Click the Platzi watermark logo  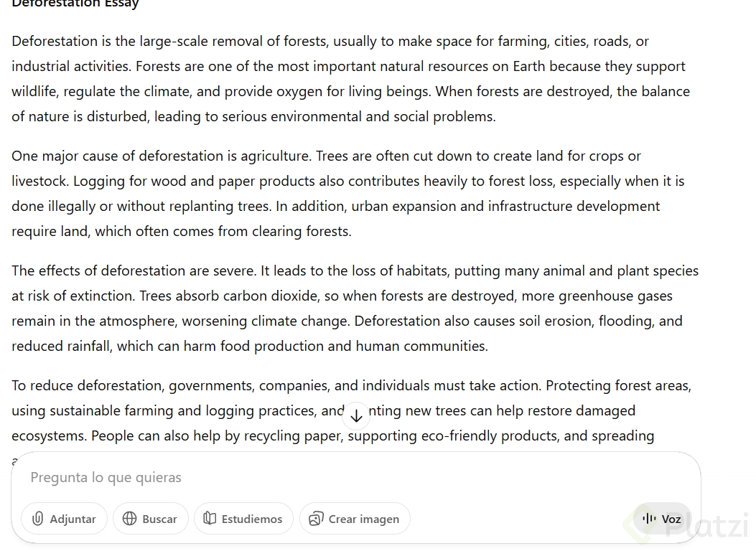click(x=707, y=527)
